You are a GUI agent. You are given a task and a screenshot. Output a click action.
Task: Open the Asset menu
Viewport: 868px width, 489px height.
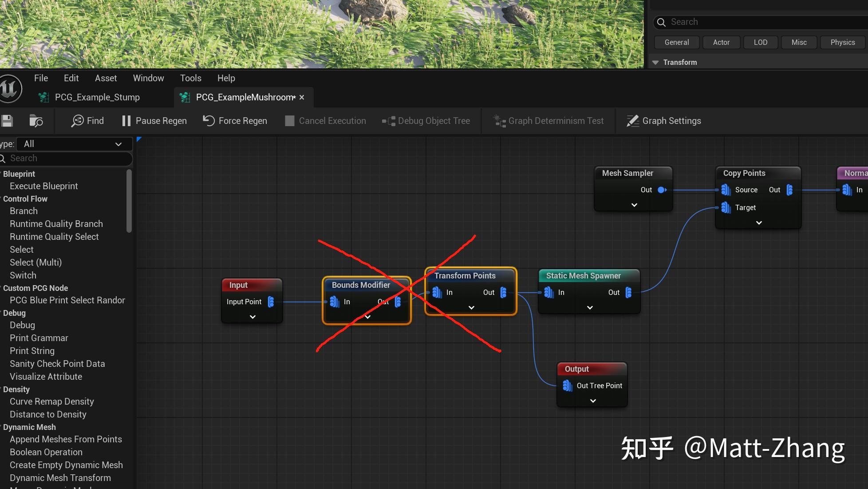pos(106,78)
